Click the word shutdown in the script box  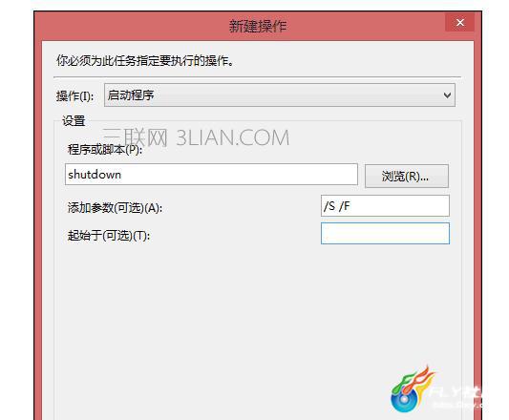[95, 175]
